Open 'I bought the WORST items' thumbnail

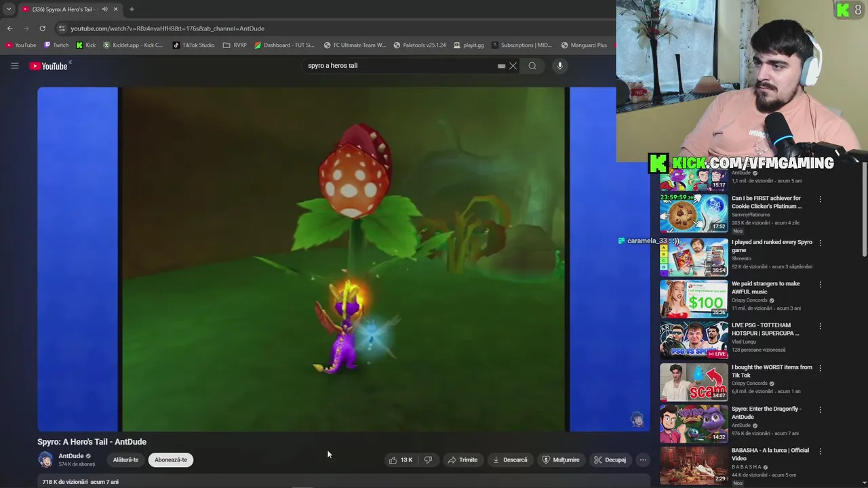694,382
